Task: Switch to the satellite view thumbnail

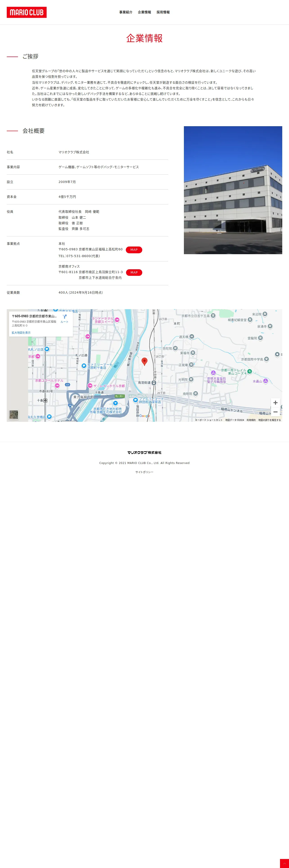Action: tap(14, 414)
